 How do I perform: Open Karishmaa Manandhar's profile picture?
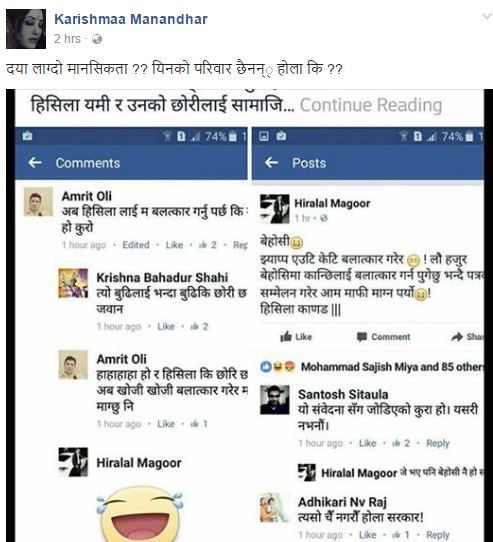point(26,29)
